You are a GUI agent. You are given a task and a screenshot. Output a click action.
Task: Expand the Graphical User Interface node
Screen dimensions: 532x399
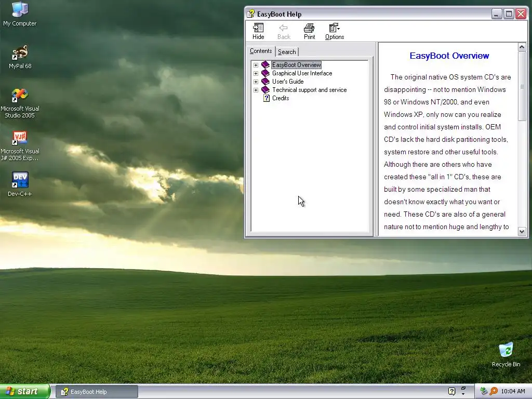[256, 73]
